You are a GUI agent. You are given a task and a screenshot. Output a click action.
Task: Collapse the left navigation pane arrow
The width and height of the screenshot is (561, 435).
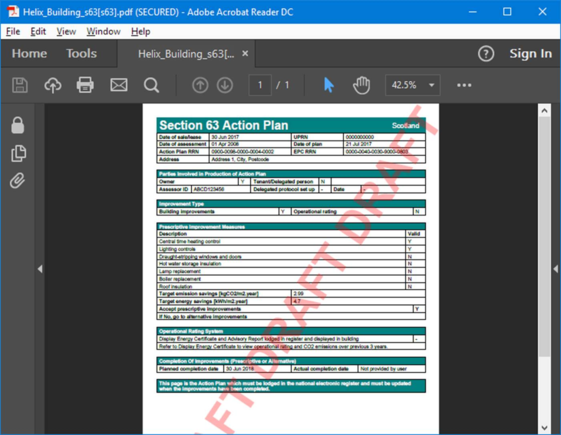point(40,269)
